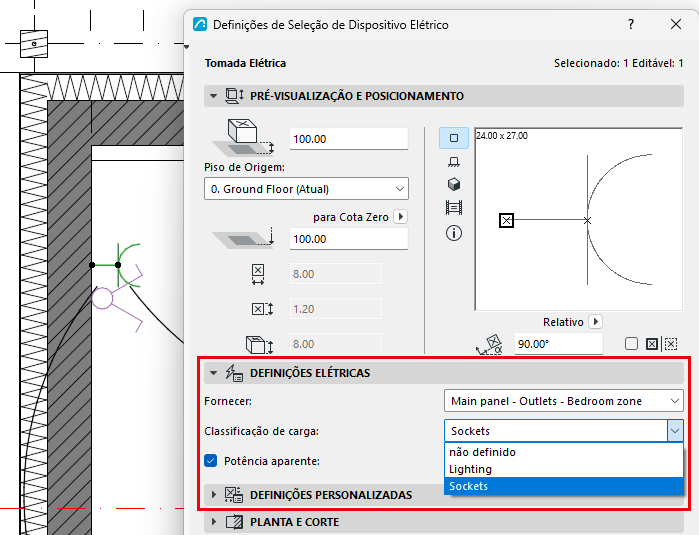Click the Planta e Corte panel icon
The image size is (699, 535).
click(234, 522)
